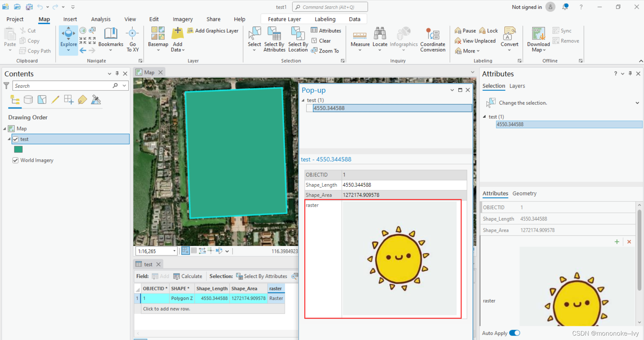Click Zoom To selection
The width and height of the screenshot is (644, 340).
pos(325,51)
